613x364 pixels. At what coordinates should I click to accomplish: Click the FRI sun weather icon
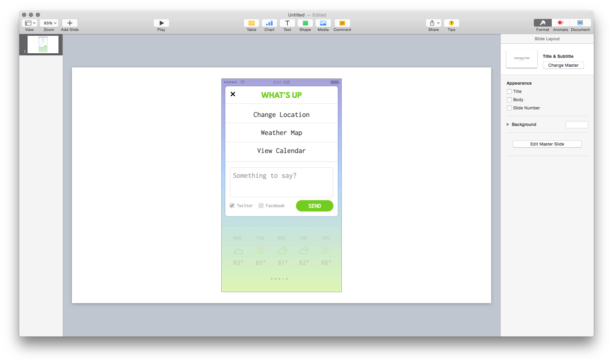click(326, 250)
